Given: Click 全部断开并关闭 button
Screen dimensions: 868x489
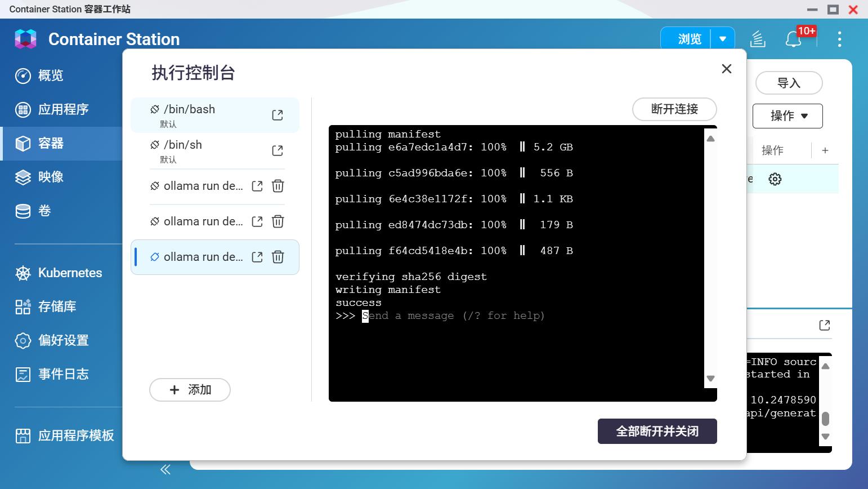Looking at the screenshot, I should point(657,432).
